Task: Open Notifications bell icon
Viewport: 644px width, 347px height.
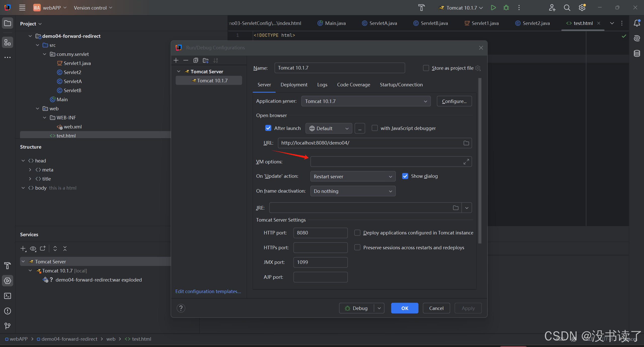Action: click(637, 23)
